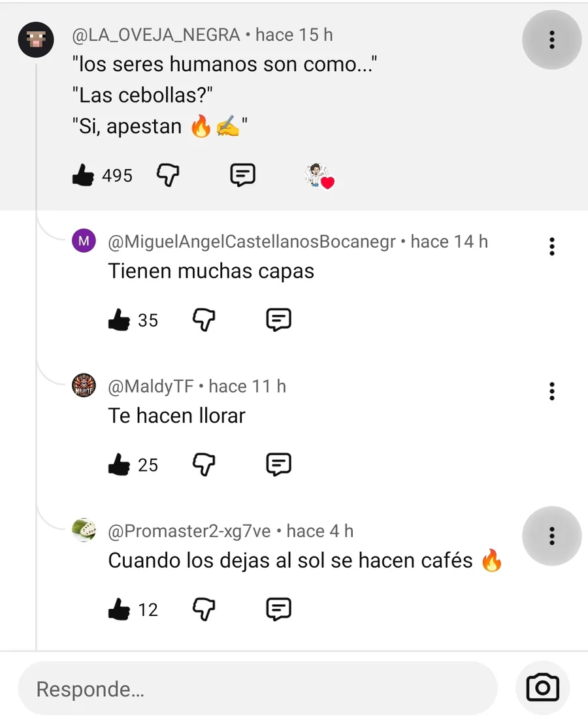Image resolution: width=588 pixels, height=727 pixels.
Task: Tap the creator heart badge icon
Action: pos(319,176)
